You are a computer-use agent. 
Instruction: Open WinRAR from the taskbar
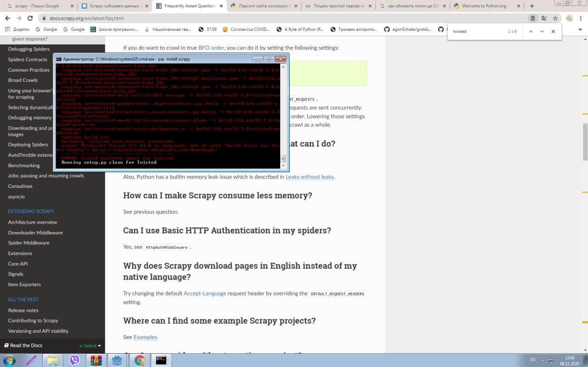(96, 360)
